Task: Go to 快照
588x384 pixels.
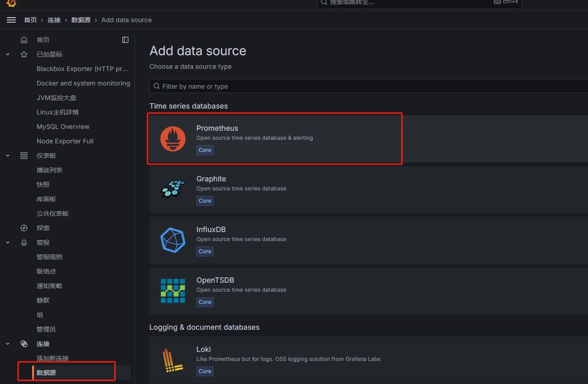Action: 43,185
